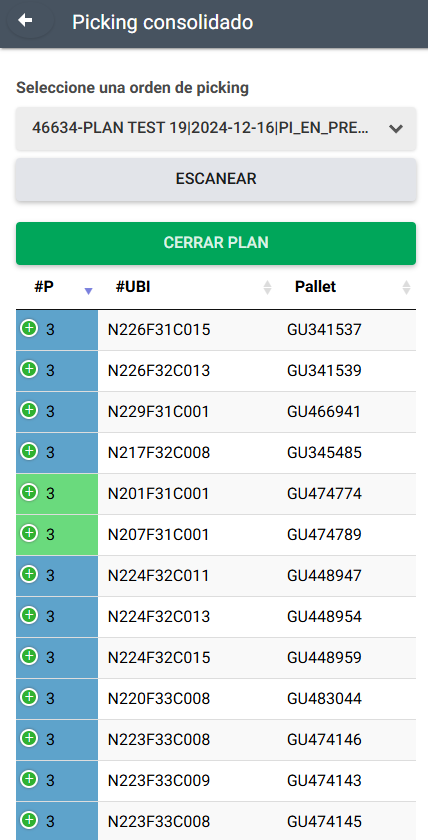The width and height of the screenshot is (428, 840).
Task: Click the plus icon for pallet GU474145
Action: click(x=29, y=820)
